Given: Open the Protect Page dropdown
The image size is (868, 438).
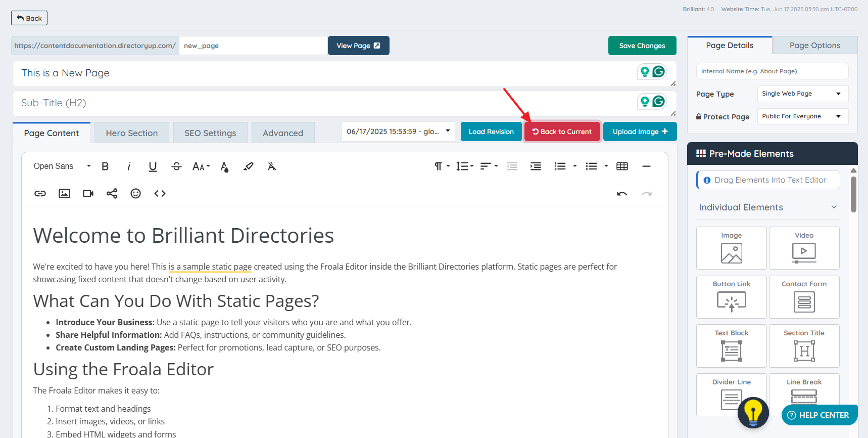Looking at the screenshot, I should 802,116.
